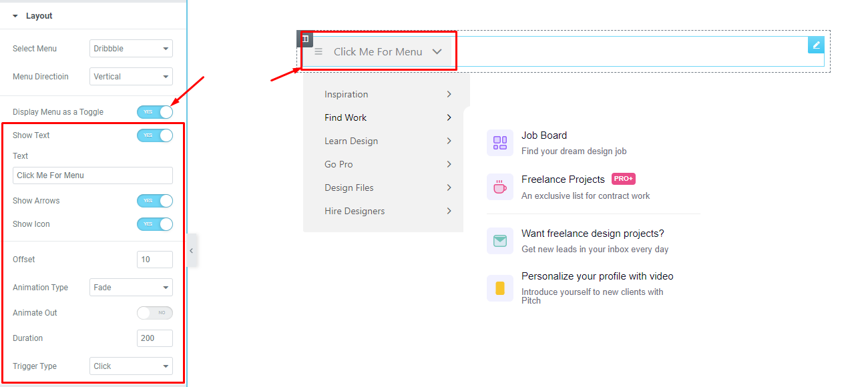This screenshot has height=387, width=868.
Task: Click the yellow Pitch video icon
Action: (499, 287)
